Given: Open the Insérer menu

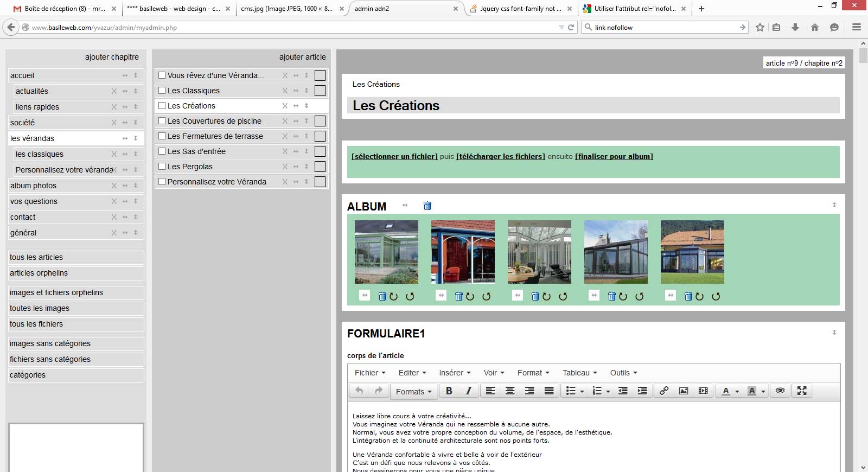Looking at the screenshot, I should point(455,373).
